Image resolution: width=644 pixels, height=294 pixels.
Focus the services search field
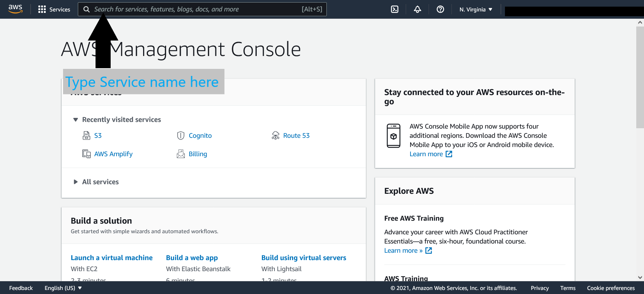202,9
